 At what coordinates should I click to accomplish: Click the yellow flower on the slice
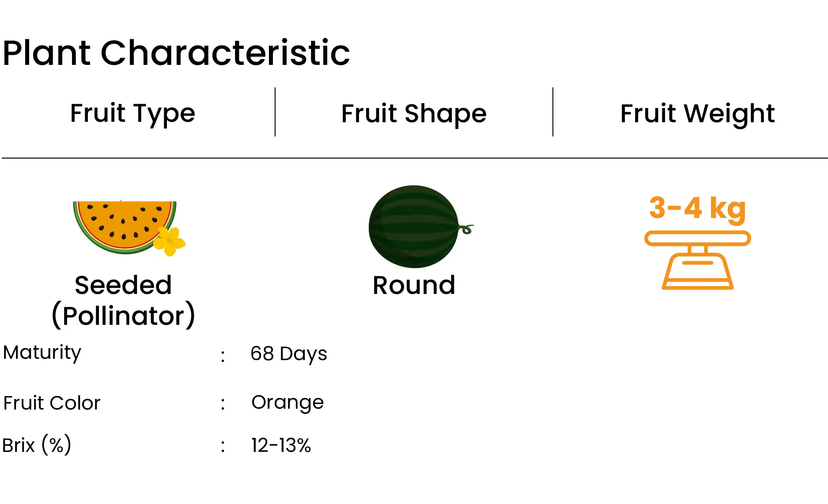tap(170, 241)
